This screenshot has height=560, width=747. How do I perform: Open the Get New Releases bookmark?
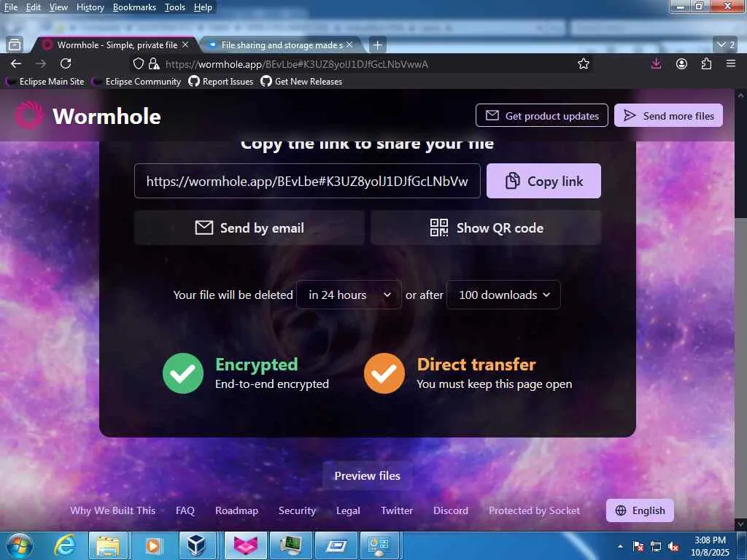[x=301, y=82]
